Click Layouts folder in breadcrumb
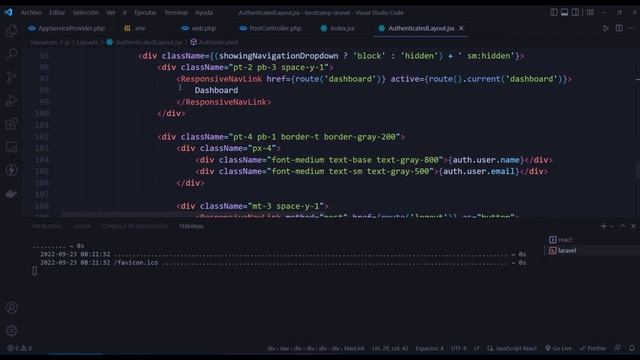The width and height of the screenshot is (640, 360). coord(87,42)
